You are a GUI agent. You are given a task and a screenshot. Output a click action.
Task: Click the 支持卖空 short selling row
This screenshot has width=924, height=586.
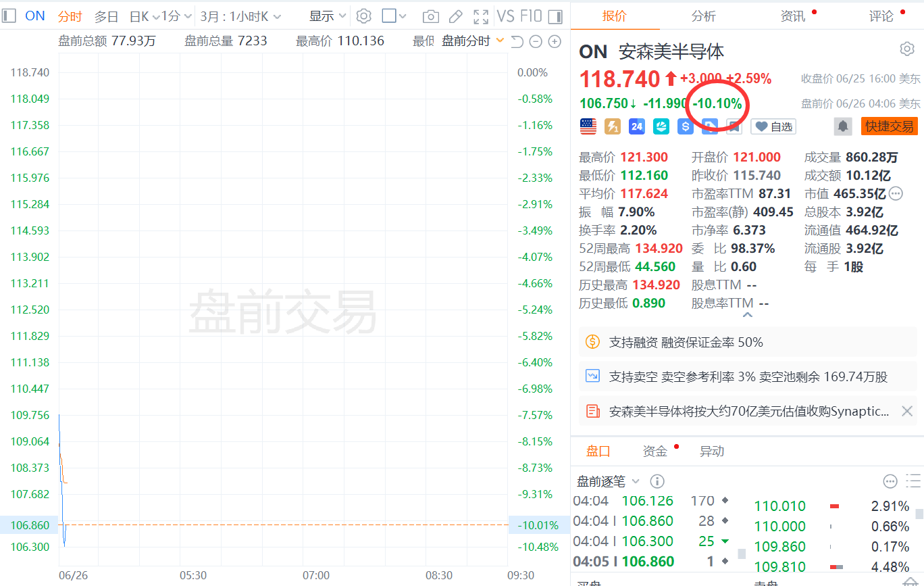click(x=748, y=376)
